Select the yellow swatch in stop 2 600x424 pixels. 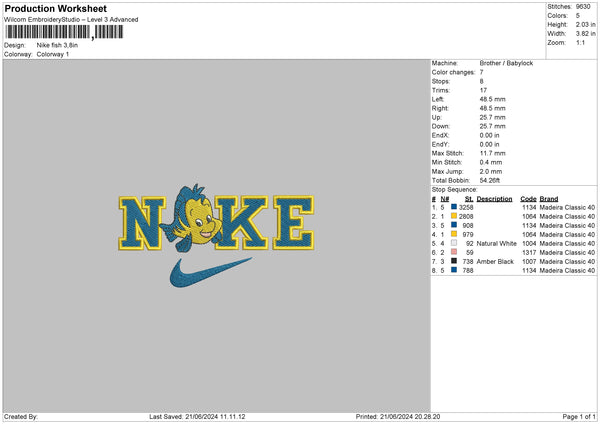click(x=454, y=216)
